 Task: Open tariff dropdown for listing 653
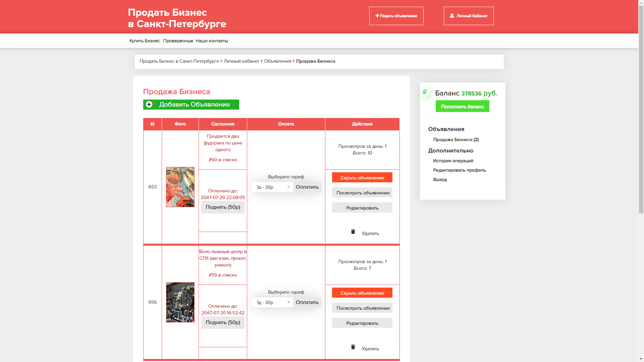272,187
